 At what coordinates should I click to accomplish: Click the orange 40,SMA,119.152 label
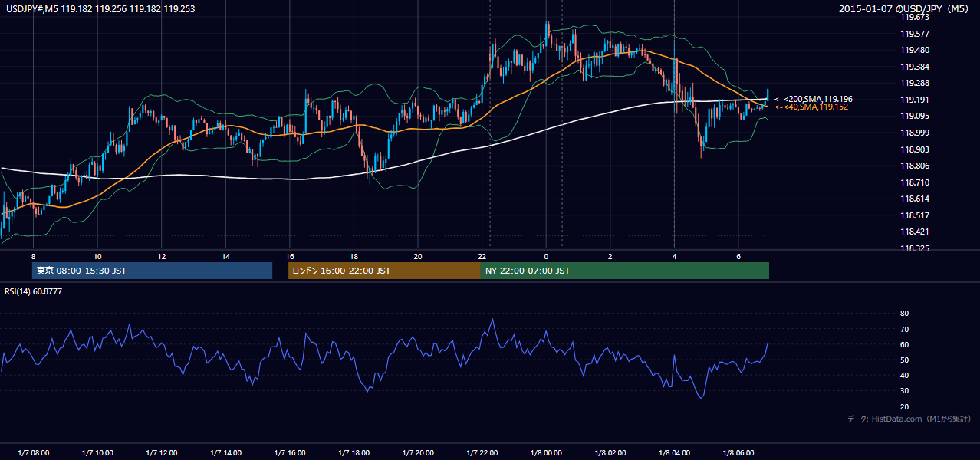pos(811,107)
